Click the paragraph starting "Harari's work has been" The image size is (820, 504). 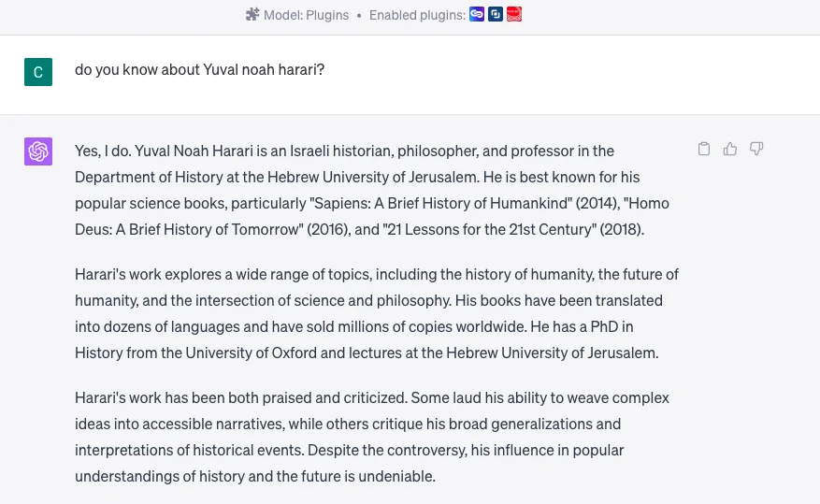pos(372,437)
